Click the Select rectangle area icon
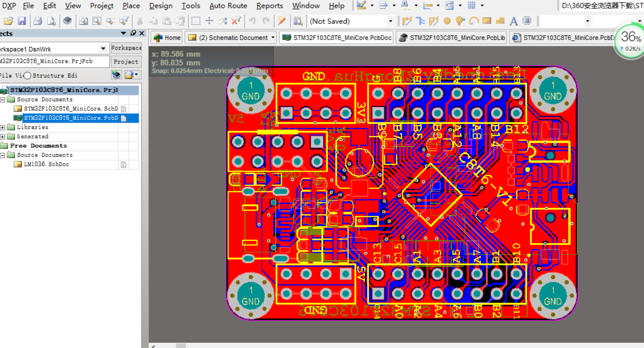 pos(196,21)
